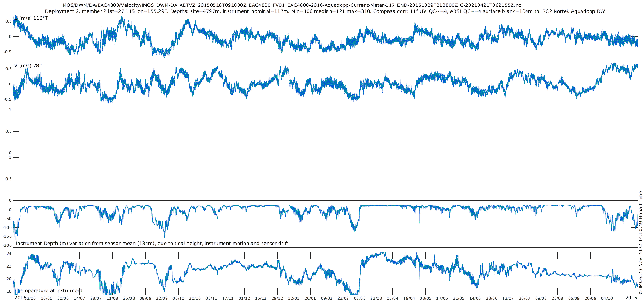Click the '05/04' date tick
The width and height of the screenshot is (644, 304).
(393, 298)
